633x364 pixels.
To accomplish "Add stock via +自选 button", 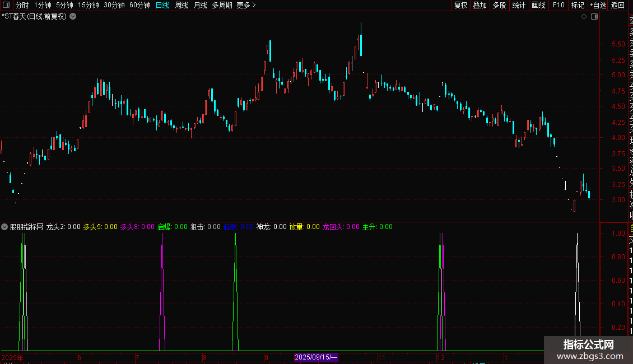I will point(598,5).
